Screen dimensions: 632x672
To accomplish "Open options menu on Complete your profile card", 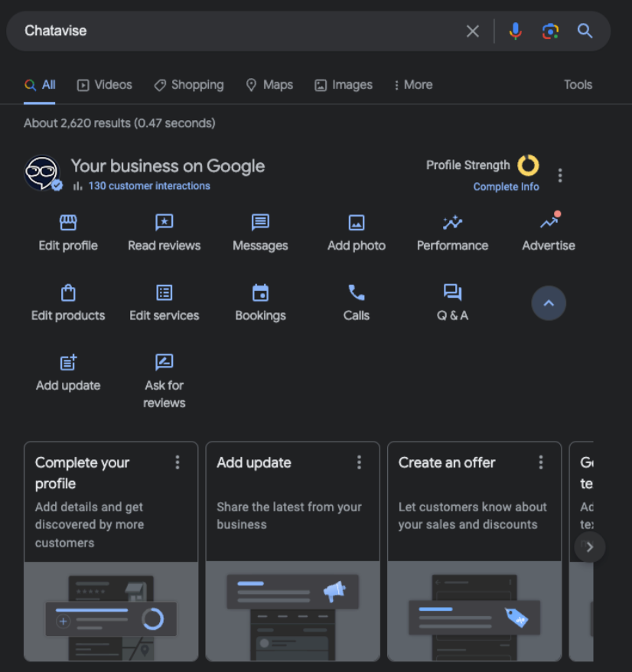I will click(x=178, y=462).
